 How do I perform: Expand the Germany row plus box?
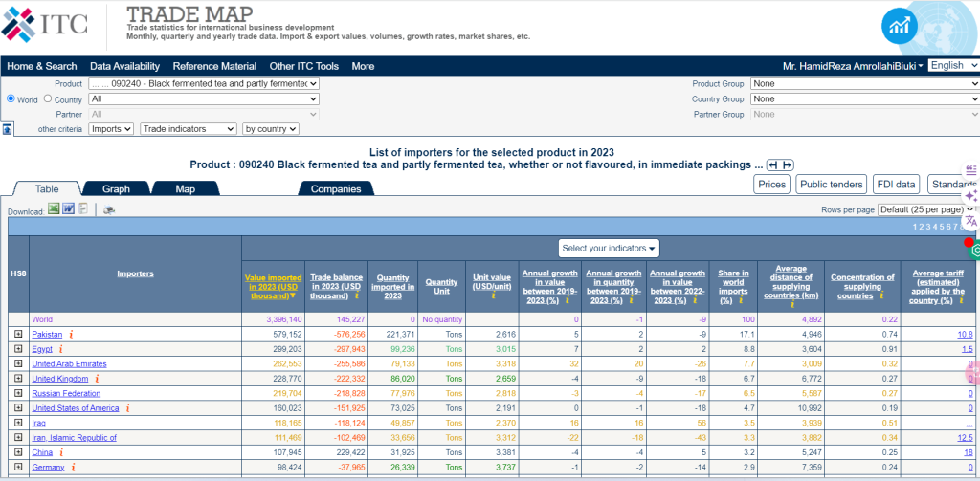[x=18, y=467]
